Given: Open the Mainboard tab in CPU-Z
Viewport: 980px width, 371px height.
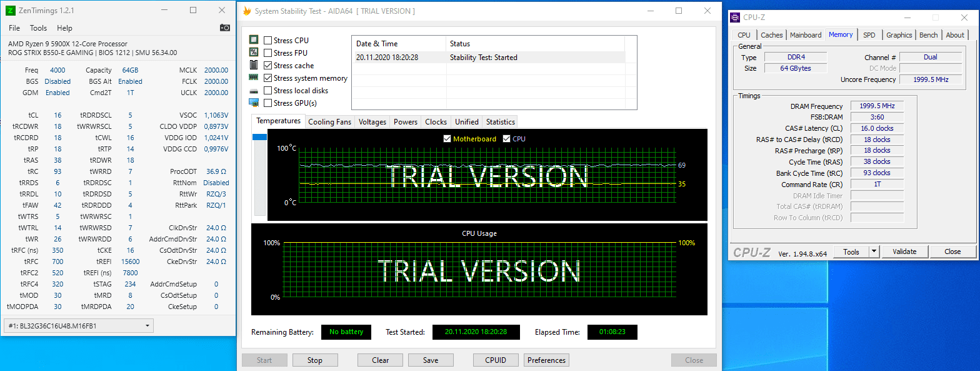Looking at the screenshot, I should pos(806,35).
